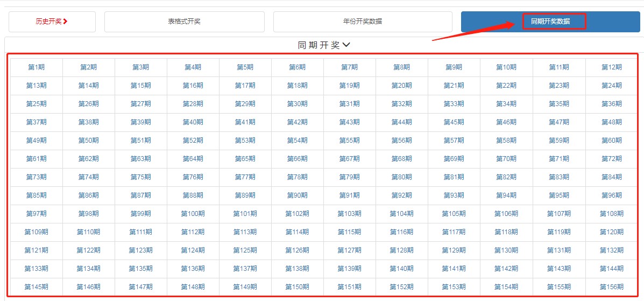644x301 pixels.
Task: Go to 第36期 results
Action: click(x=612, y=104)
